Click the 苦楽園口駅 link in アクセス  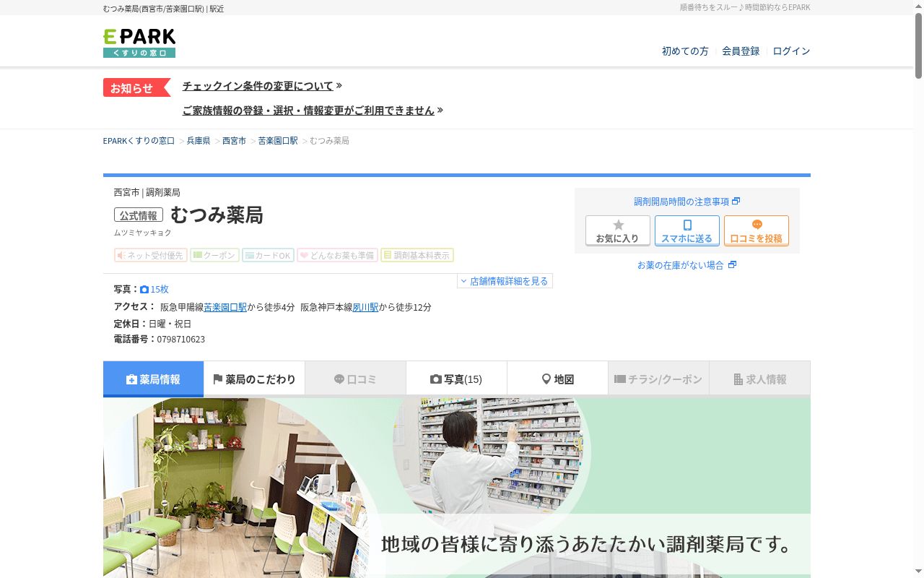pyautogui.click(x=225, y=307)
